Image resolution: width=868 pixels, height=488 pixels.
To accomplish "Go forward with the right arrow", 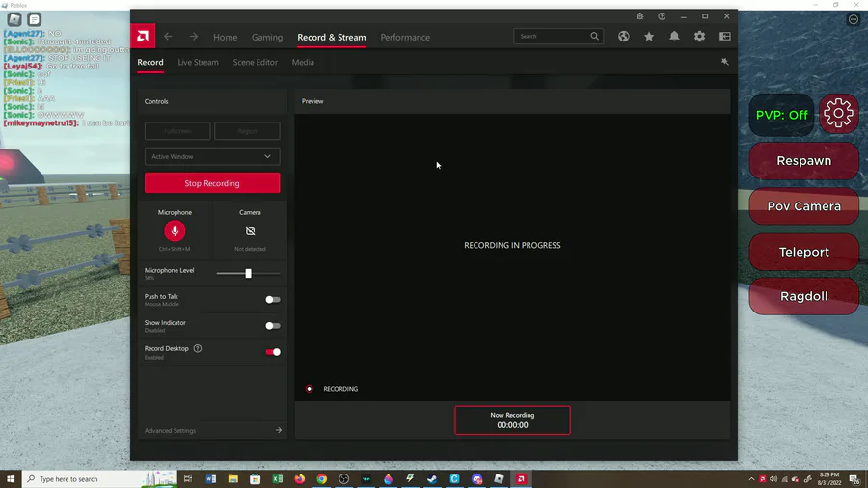I will point(193,37).
